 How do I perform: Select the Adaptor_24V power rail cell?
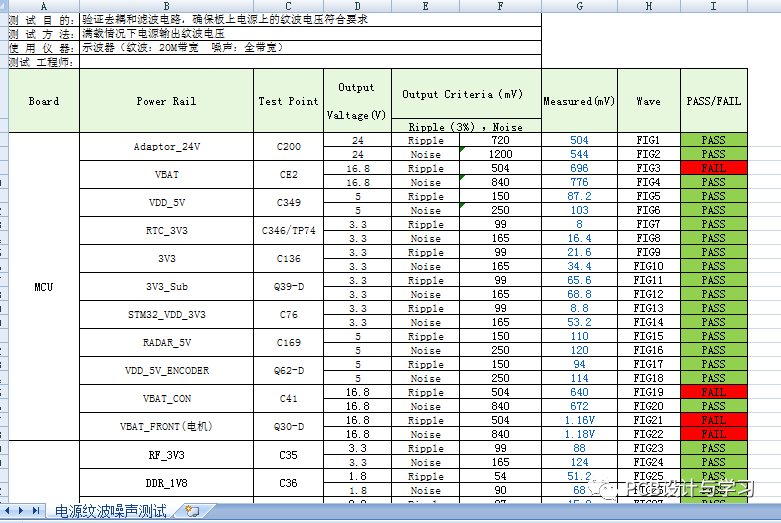[166, 147]
